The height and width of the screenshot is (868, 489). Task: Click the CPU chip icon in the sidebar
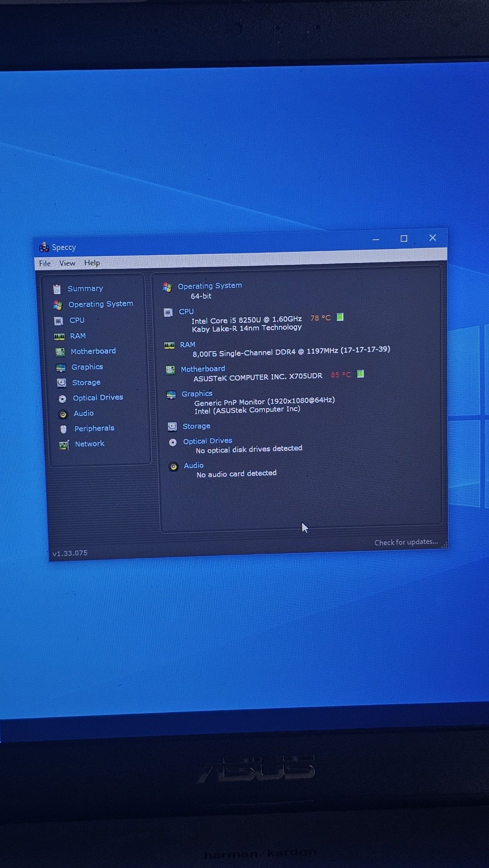(x=59, y=321)
